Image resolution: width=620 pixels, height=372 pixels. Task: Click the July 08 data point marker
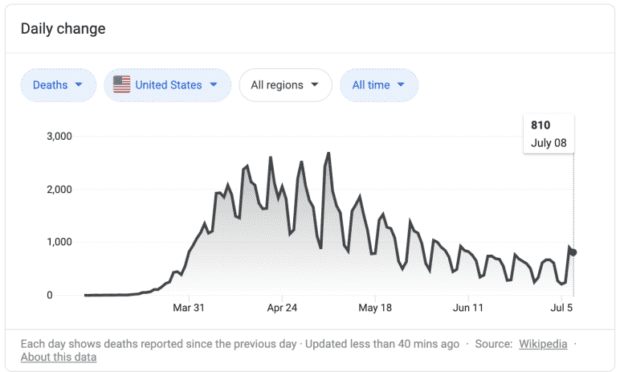click(x=573, y=252)
